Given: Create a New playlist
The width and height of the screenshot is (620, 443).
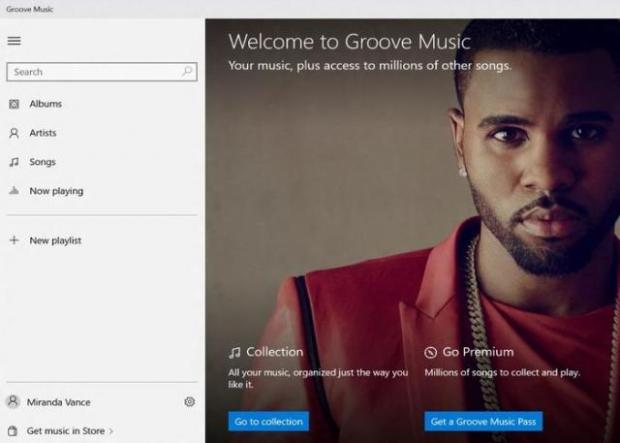Looking at the screenshot, I should pyautogui.click(x=55, y=240).
